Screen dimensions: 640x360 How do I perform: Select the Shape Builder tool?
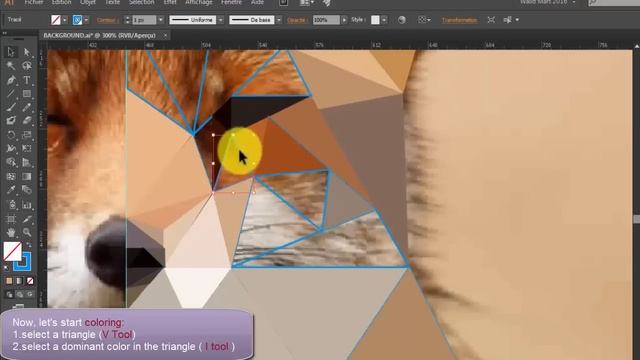[x=11, y=162]
